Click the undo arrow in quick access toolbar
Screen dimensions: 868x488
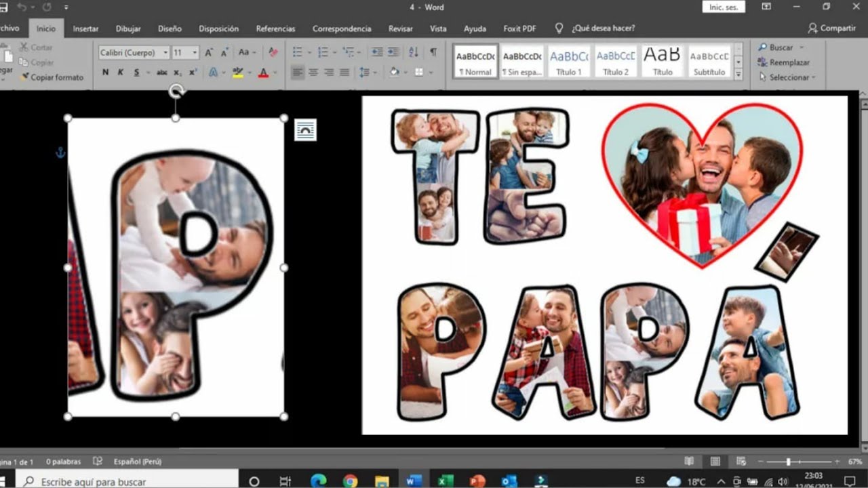pos(22,7)
